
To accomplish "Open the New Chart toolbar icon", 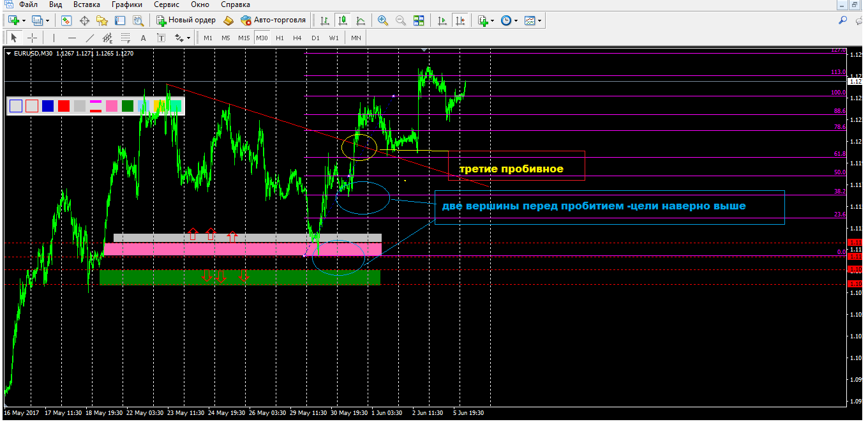I will [x=14, y=20].
